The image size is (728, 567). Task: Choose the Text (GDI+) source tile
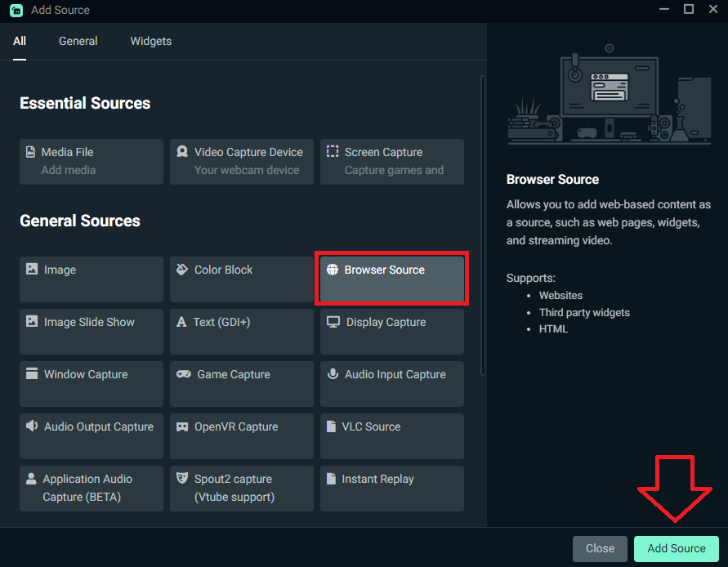pyautogui.click(x=242, y=331)
